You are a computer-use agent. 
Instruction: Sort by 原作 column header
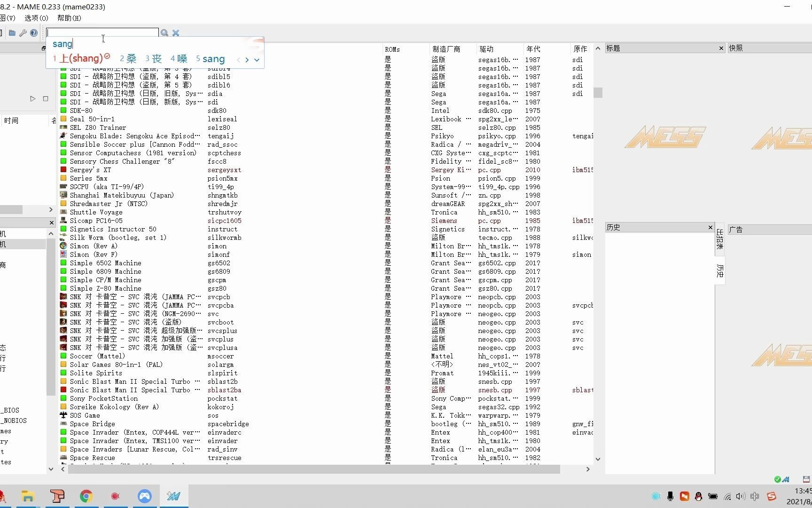580,49
